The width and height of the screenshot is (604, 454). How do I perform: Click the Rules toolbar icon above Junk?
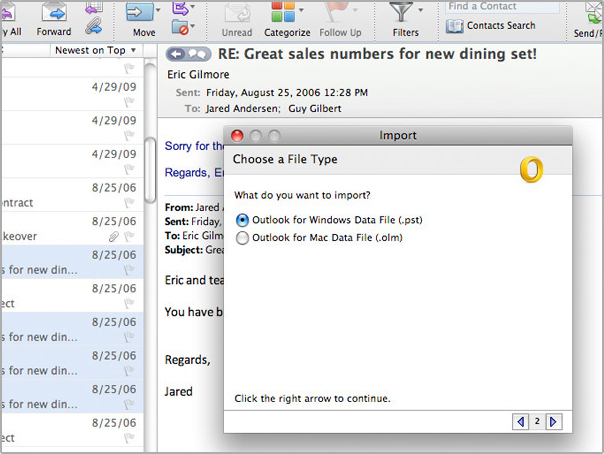pos(180,8)
